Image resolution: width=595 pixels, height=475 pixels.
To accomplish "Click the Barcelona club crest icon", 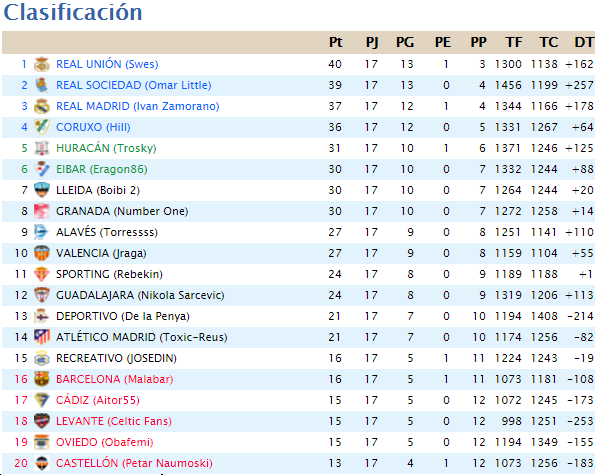I will (42, 379).
